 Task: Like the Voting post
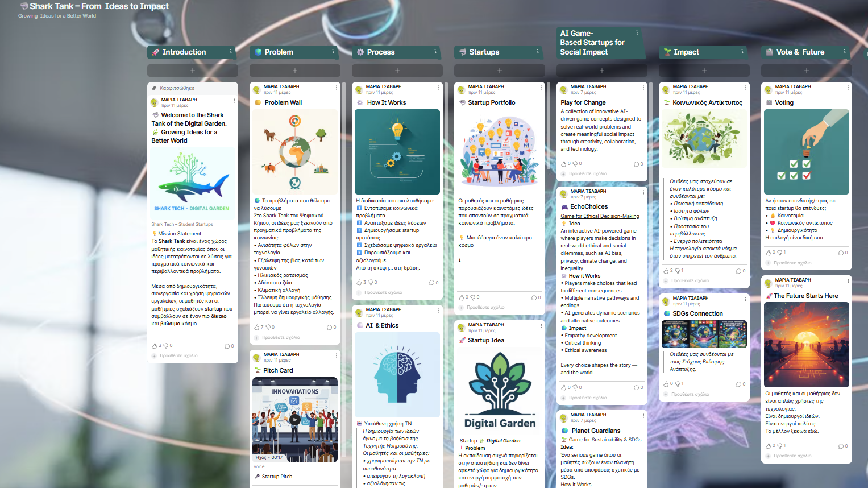tap(768, 253)
